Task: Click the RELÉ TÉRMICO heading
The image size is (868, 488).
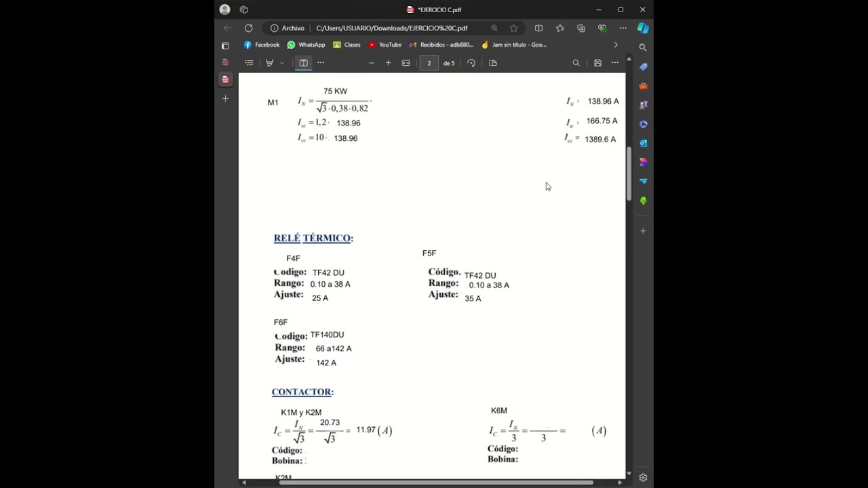Action: point(313,238)
